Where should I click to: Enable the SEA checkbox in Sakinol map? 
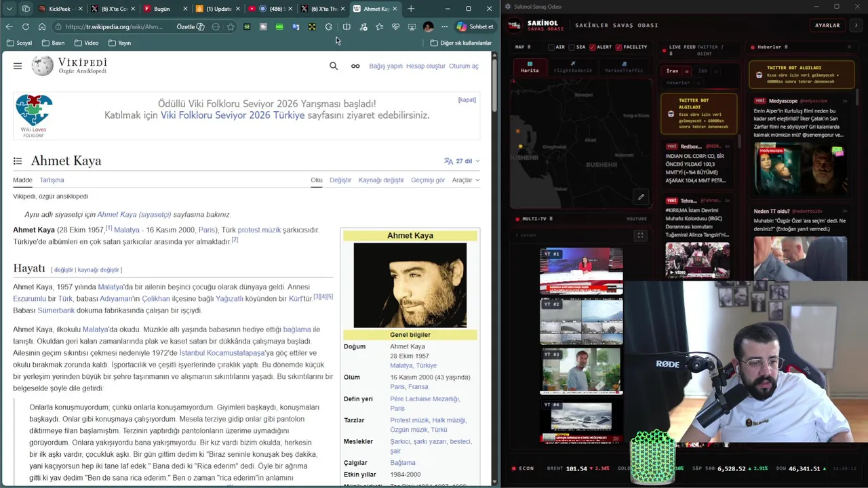pos(572,47)
